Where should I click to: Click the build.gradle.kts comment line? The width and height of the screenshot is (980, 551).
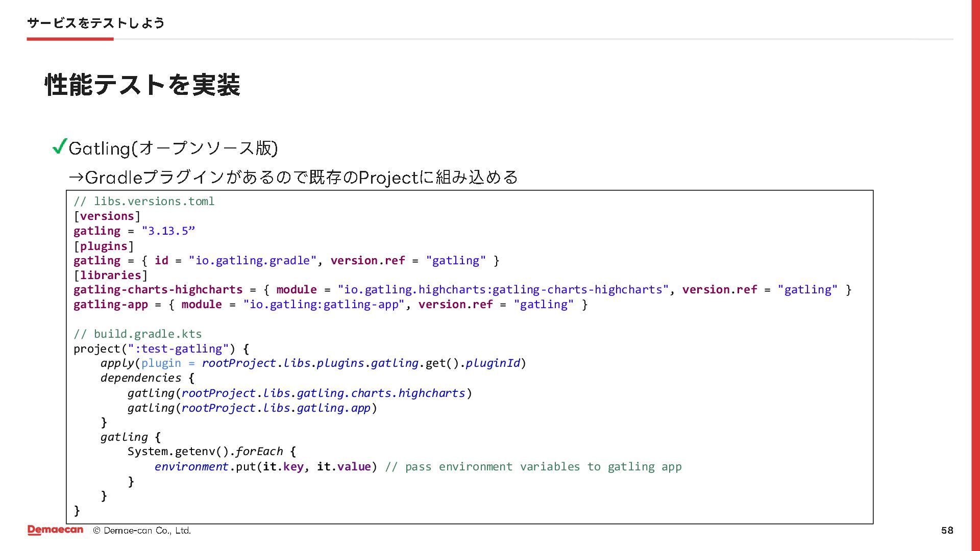[138, 334]
